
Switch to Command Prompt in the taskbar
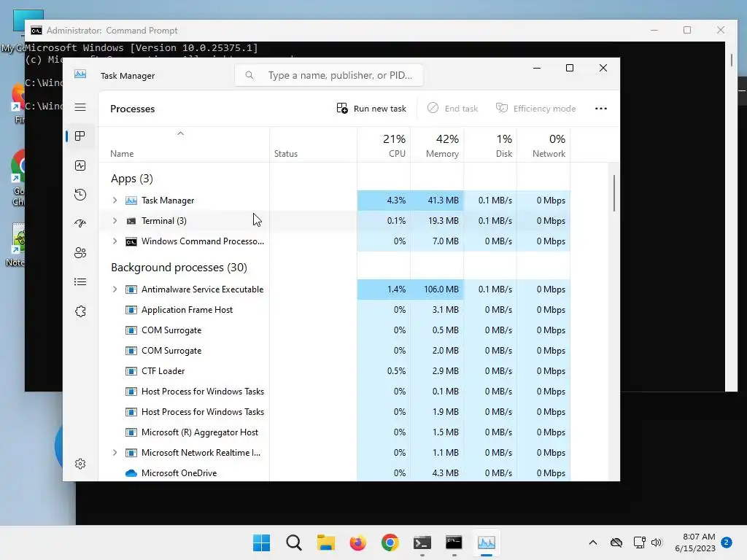pyautogui.click(x=454, y=542)
